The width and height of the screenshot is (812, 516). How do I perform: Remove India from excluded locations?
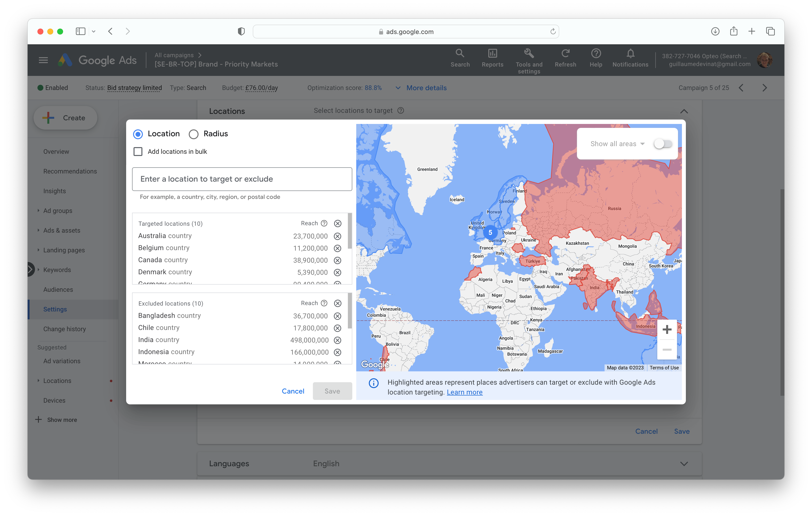point(337,340)
